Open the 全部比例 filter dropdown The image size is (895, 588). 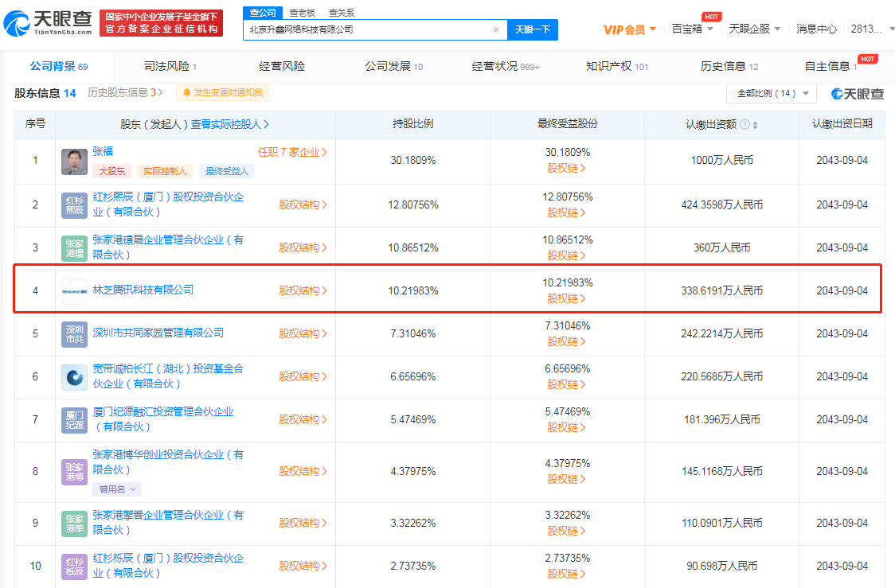[771, 93]
